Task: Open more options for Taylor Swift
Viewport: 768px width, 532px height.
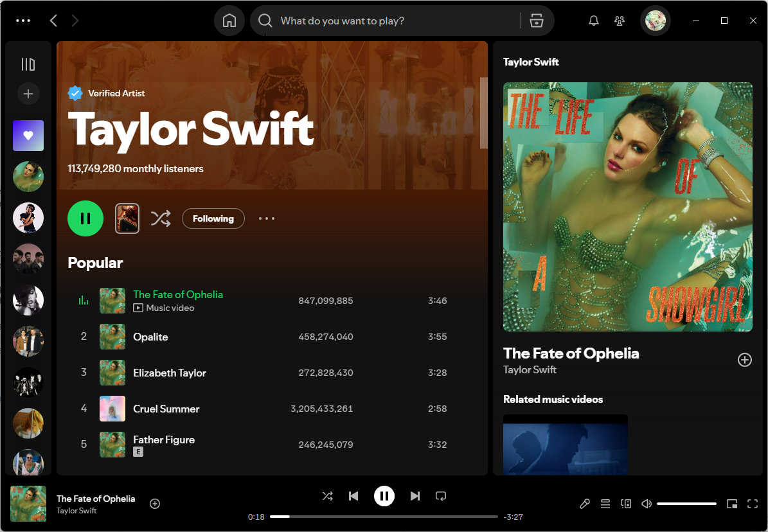Action: [266, 218]
